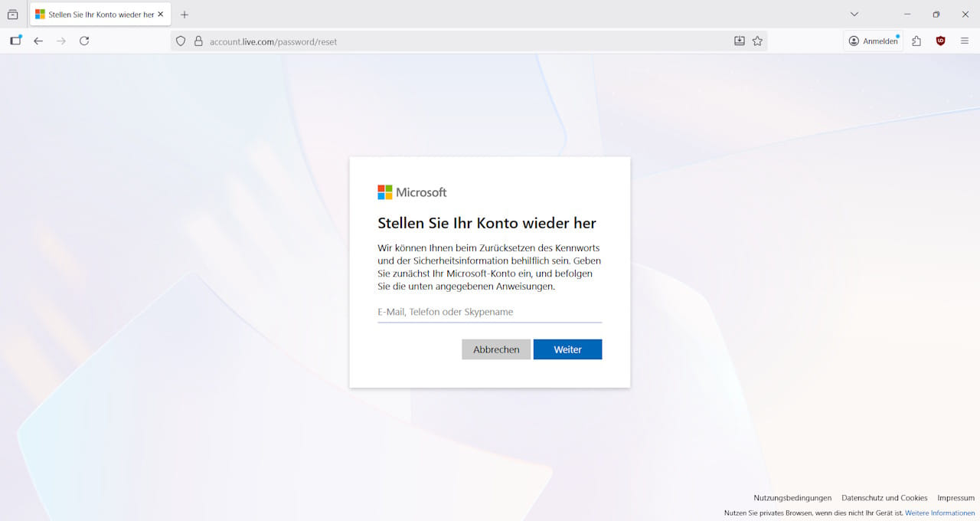Screen dimensions: 980x521
Task: Open Firefox View tab list icon
Action: pos(13,15)
